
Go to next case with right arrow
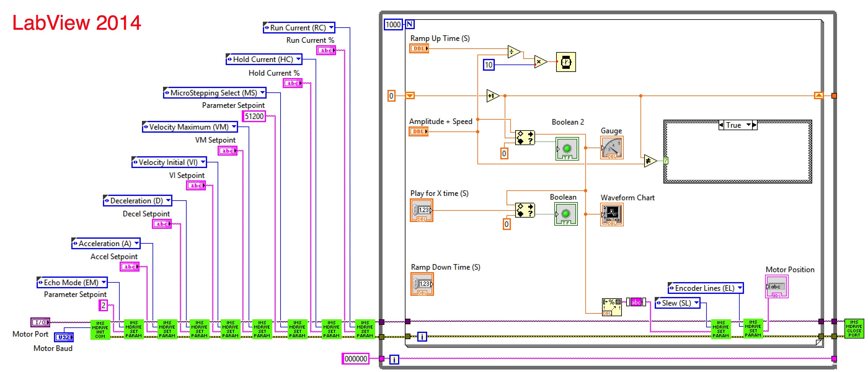(755, 125)
